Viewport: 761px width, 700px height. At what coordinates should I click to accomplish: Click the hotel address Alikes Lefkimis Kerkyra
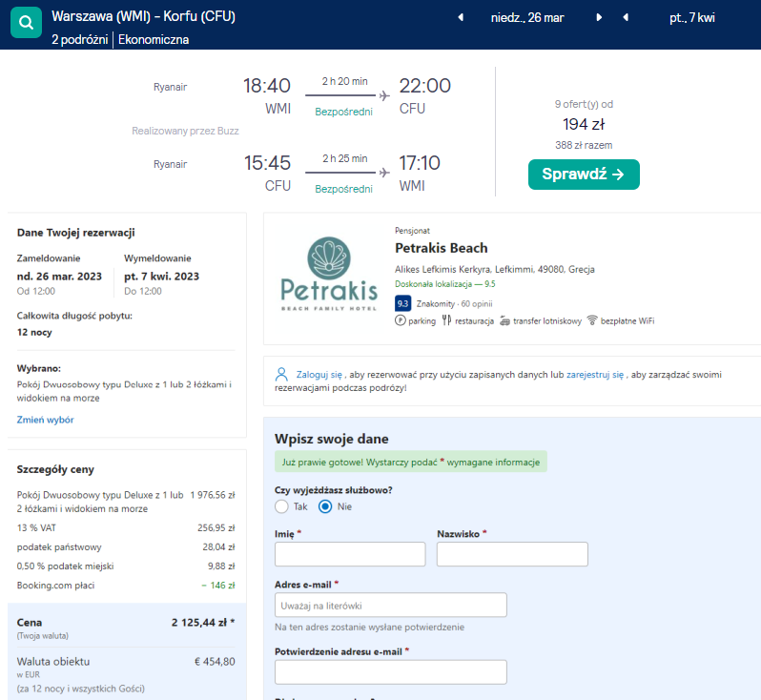tap(495, 269)
